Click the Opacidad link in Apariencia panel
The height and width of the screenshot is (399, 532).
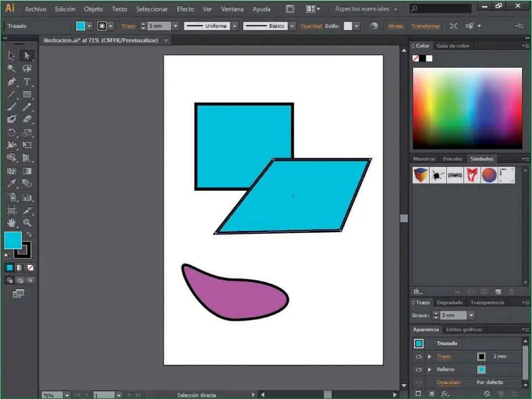448,382
